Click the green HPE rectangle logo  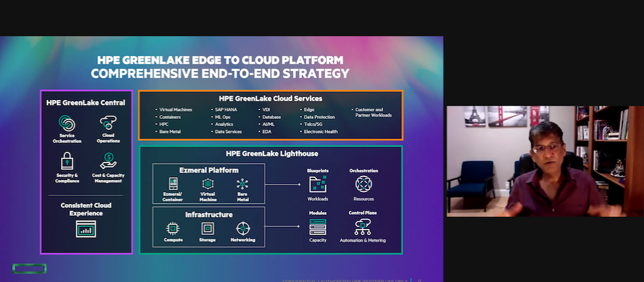(x=29, y=269)
